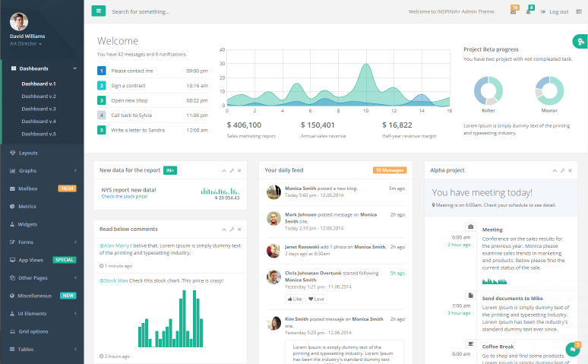Viewport: 588px width, 364px height.
Task: Click the document icon beside Send documents entry
Action: coord(470,295)
